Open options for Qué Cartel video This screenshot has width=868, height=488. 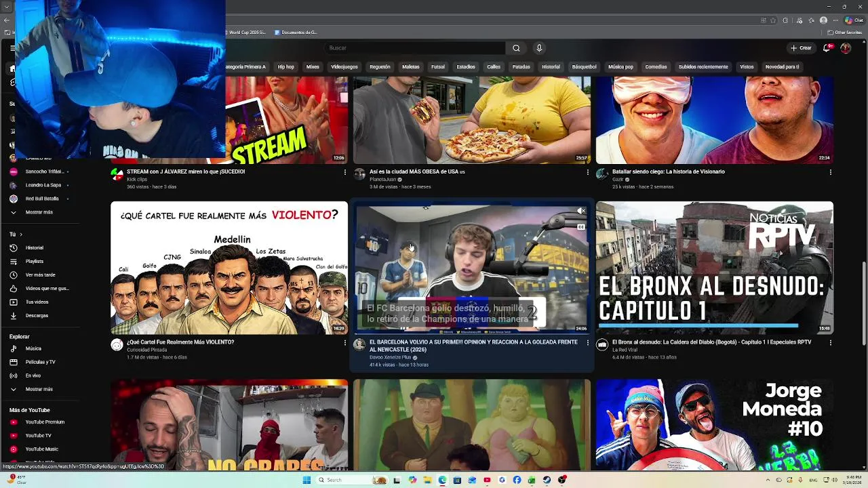coord(344,343)
